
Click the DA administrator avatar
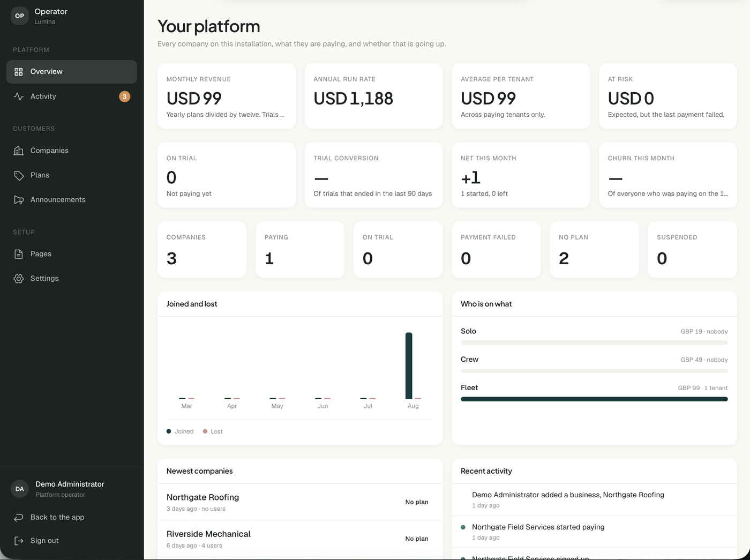click(x=20, y=489)
